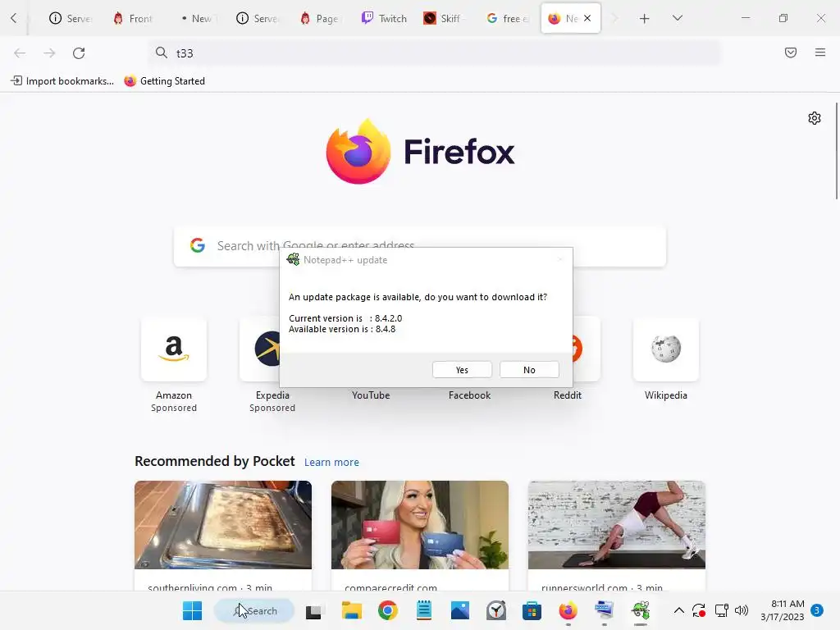840x630 pixels.
Task: Open the Wikipedia shortcut tile
Action: (666, 349)
